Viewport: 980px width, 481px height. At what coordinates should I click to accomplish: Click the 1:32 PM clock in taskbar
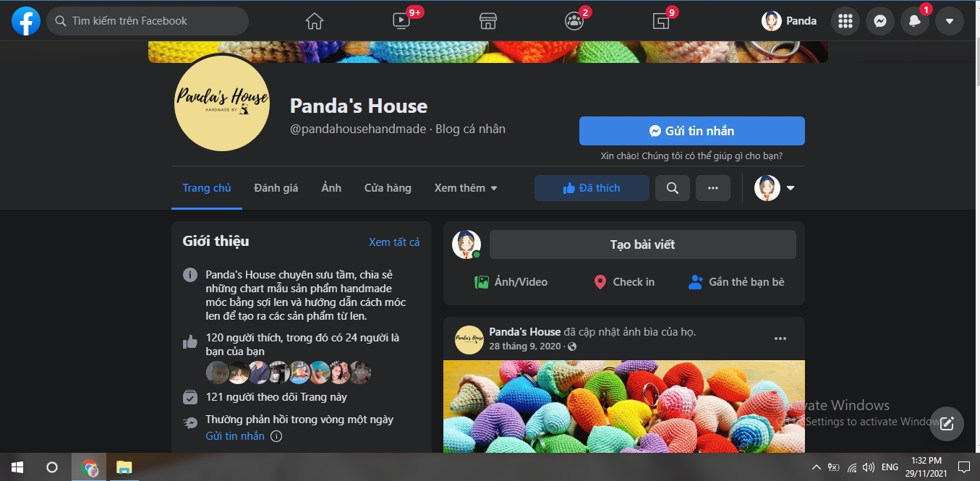tap(926, 460)
